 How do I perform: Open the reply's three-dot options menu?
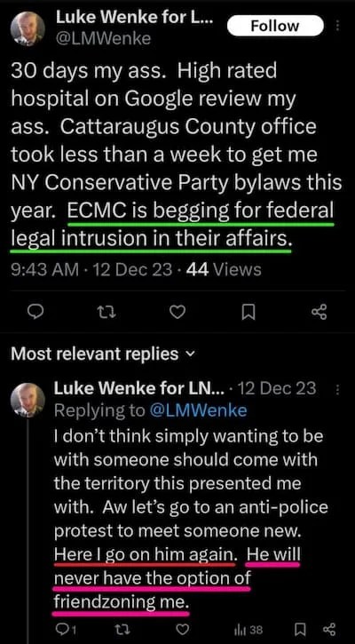(x=338, y=389)
